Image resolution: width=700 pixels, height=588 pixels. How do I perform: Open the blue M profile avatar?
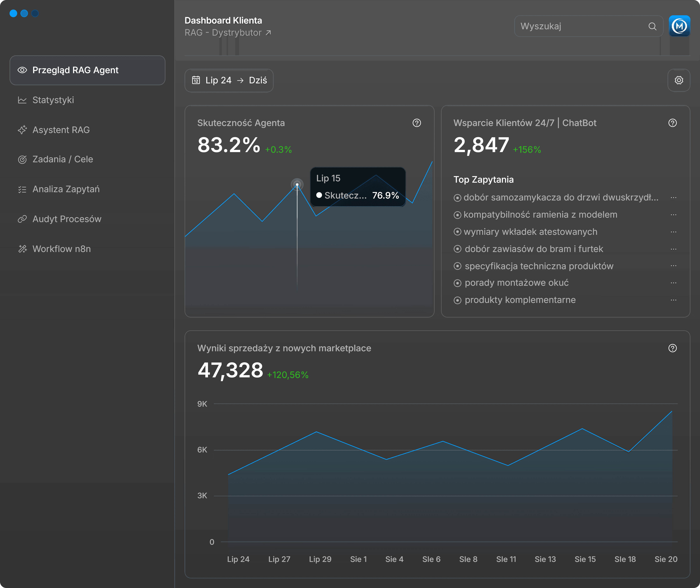click(679, 26)
